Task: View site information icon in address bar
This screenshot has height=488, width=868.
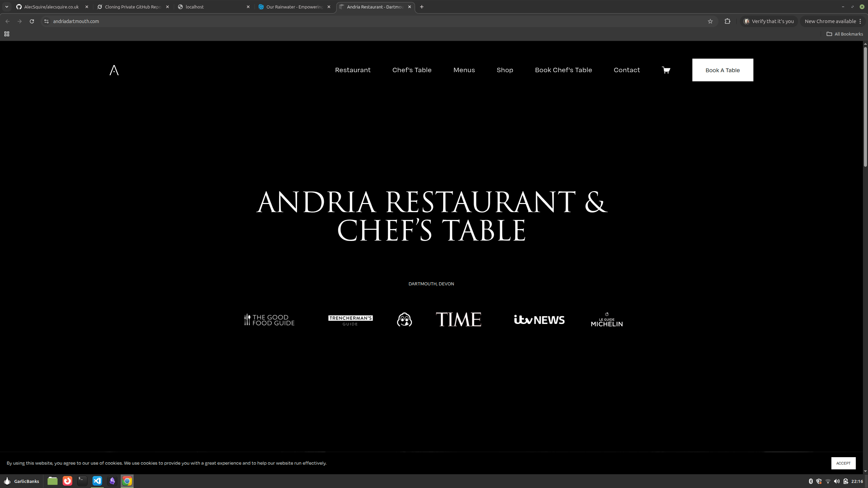Action: tap(46, 21)
